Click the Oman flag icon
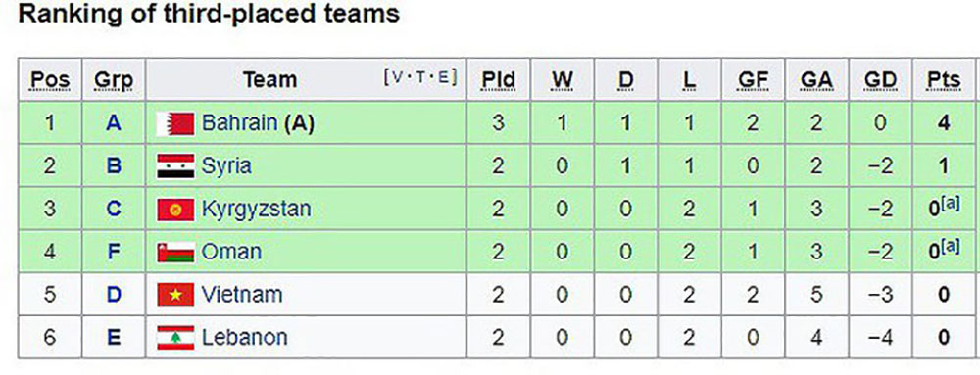Screen dimensions: 980x375 (x=175, y=252)
